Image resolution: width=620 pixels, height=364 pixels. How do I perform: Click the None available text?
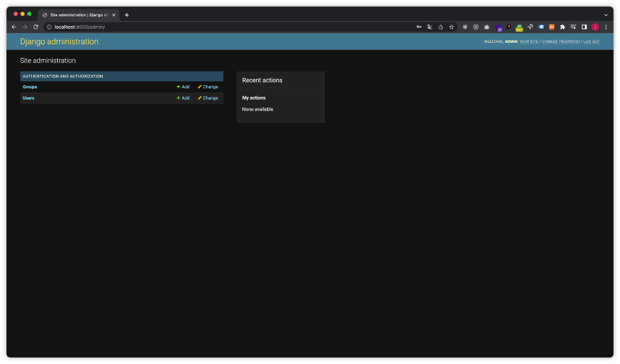pyautogui.click(x=257, y=109)
